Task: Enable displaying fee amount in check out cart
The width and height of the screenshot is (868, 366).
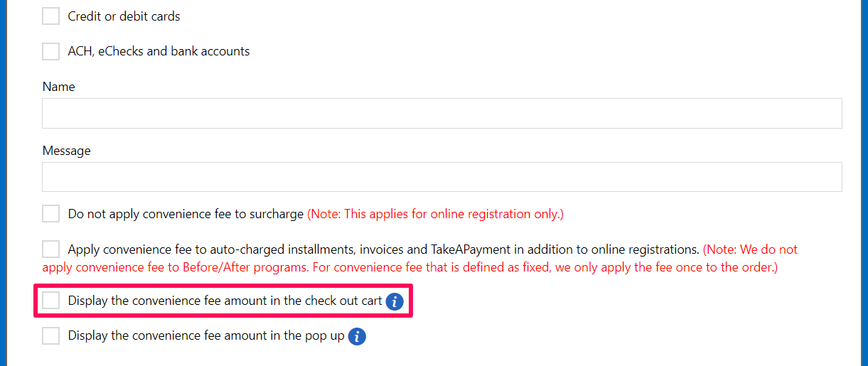Action: pyautogui.click(x=50, y=301)
